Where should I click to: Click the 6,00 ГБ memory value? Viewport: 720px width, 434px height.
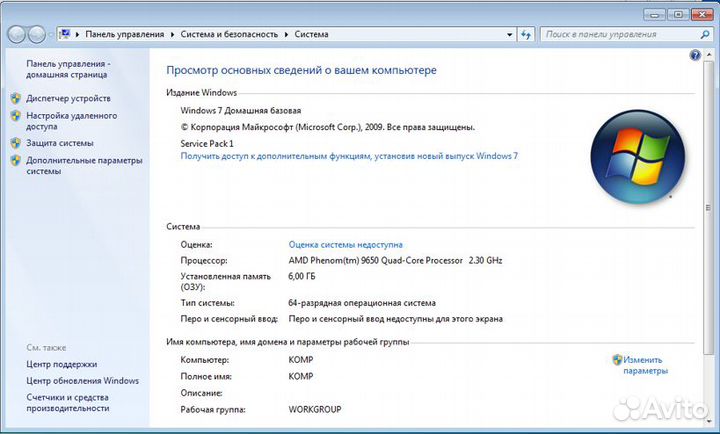tap(302, 276)
